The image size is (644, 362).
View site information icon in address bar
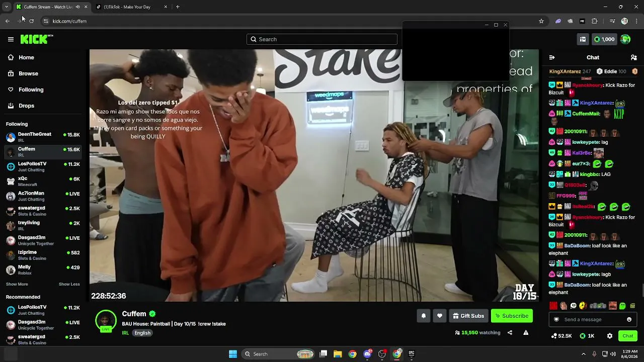pos(46,21)
